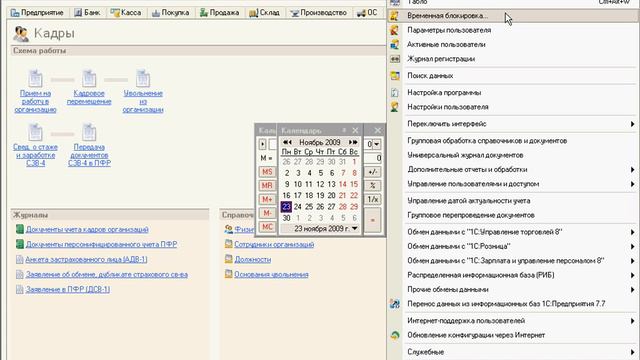Open Должности reference

click(253, 259)
